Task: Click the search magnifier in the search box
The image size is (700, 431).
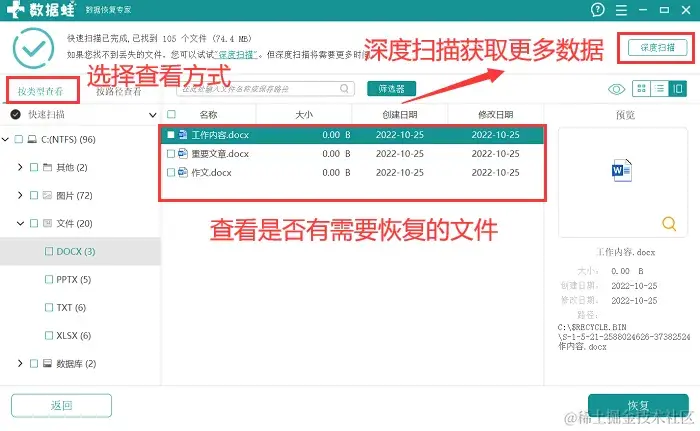Action: (x=344, y=88)
